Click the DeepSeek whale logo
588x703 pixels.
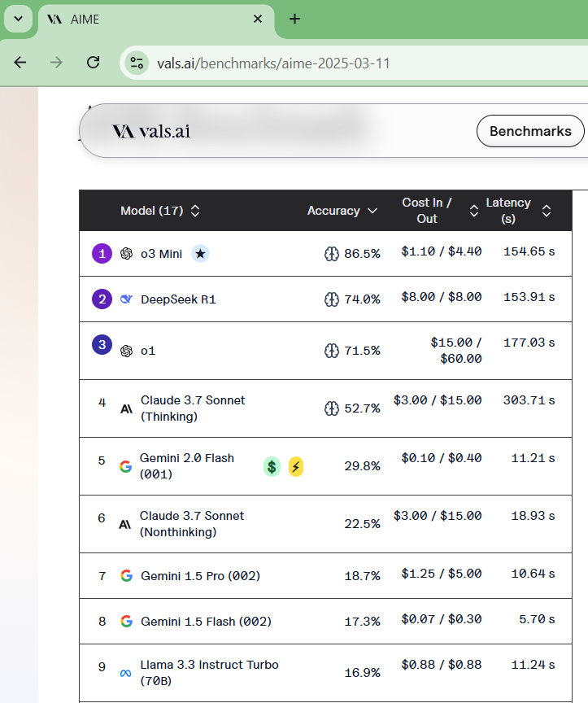(126, 299)
